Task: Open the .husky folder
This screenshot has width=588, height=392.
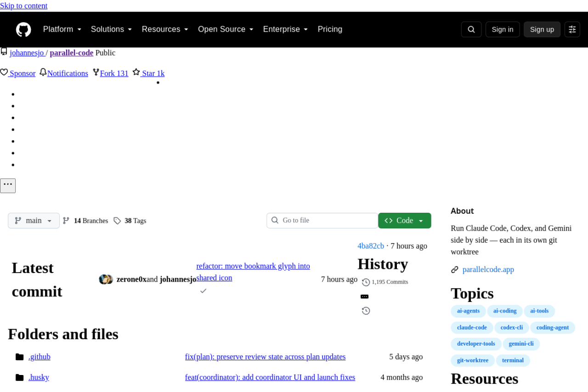Action: click(39, 377)
